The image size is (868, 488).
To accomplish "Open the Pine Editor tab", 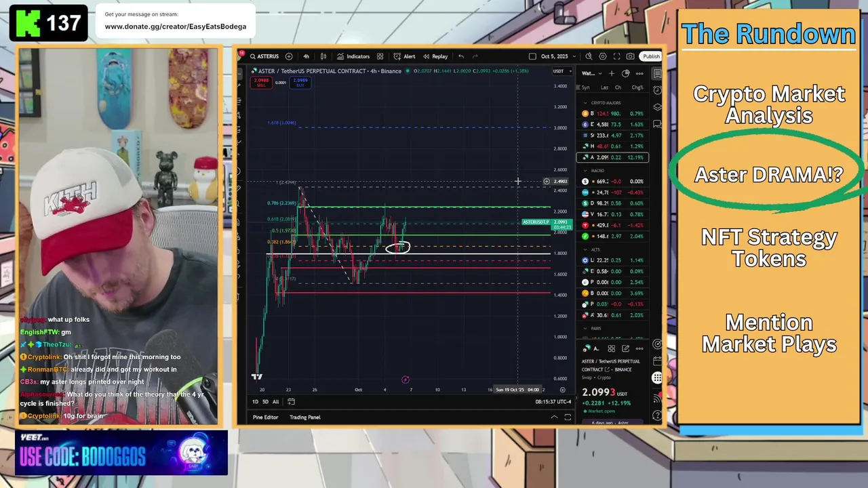I will [265, 417].
